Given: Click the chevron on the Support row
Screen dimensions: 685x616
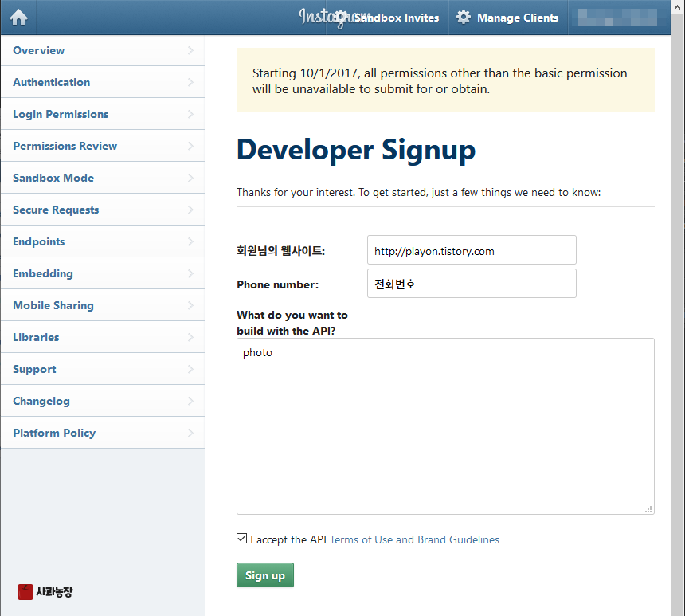Looking at the screenshot, I should 190,370.
